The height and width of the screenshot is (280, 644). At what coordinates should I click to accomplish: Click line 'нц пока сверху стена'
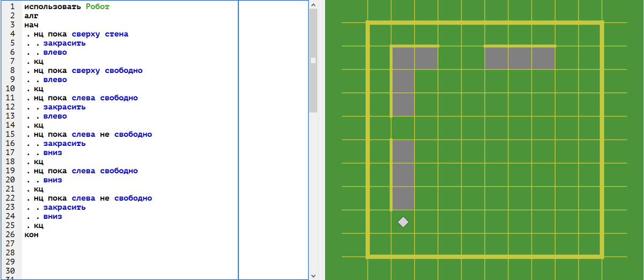tap(80, 34)
